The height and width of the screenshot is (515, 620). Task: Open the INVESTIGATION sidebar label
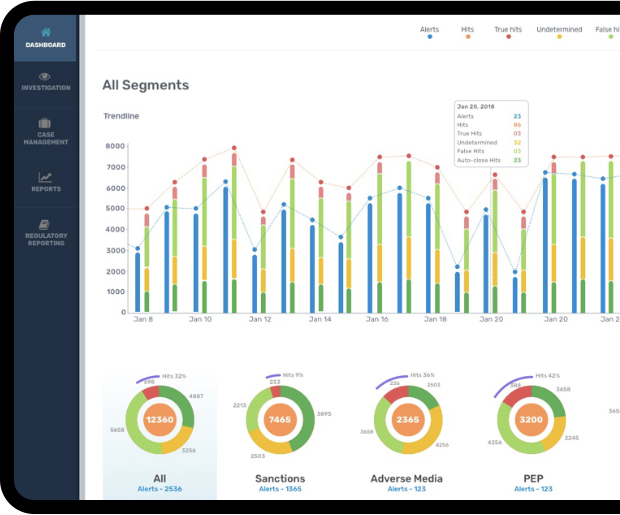[46, 88]
